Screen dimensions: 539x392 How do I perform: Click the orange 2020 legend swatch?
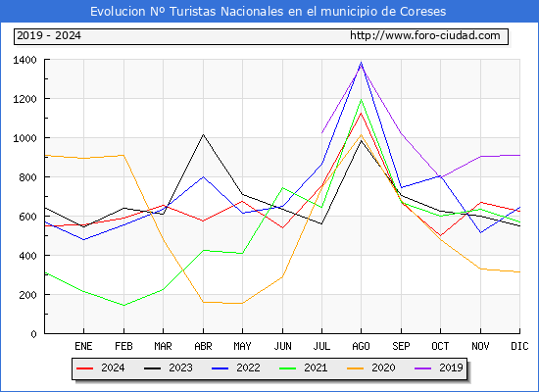point(356,368)
